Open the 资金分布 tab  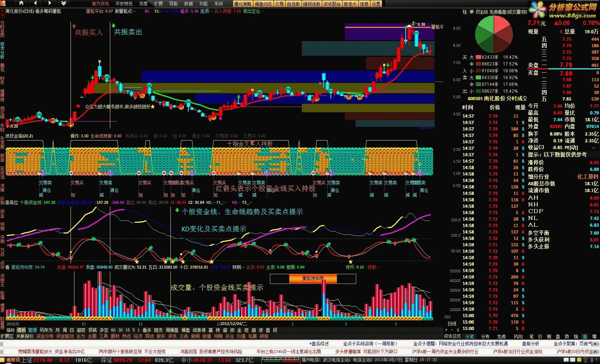pyautogui.click(x=45, y=336)
